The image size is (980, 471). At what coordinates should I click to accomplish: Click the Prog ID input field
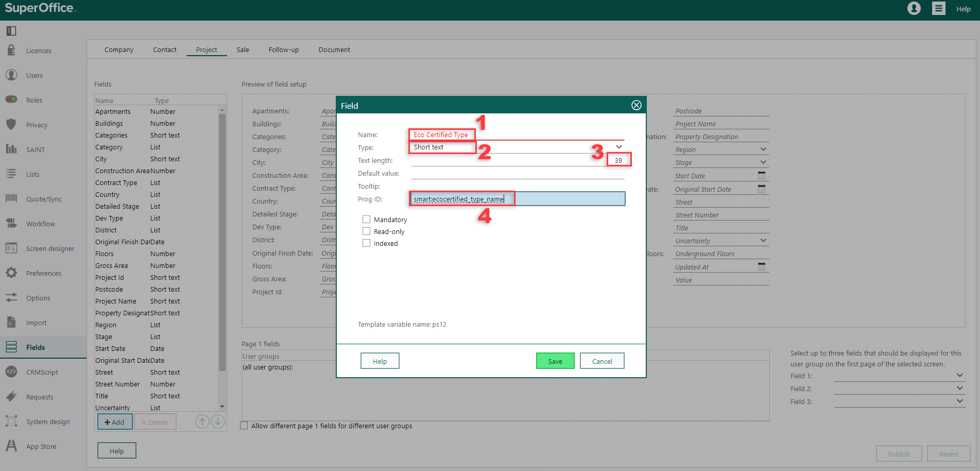(518, 199)
